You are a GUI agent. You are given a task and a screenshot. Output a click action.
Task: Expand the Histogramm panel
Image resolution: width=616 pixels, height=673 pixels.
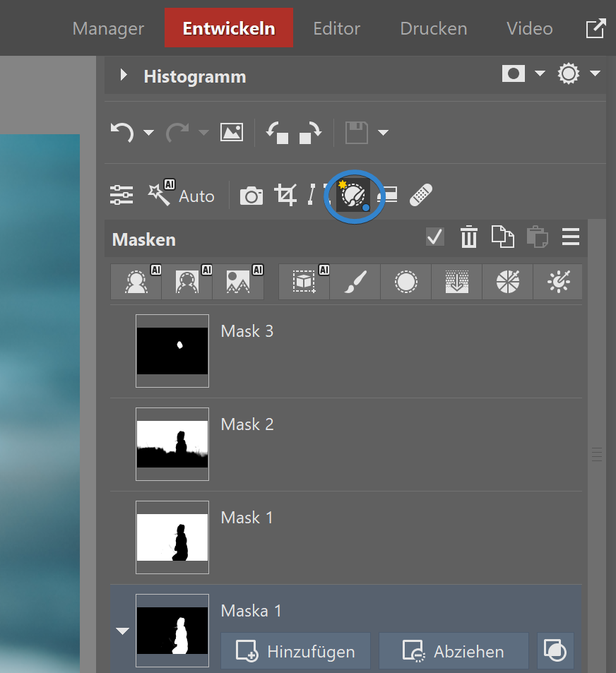point(124,75)
